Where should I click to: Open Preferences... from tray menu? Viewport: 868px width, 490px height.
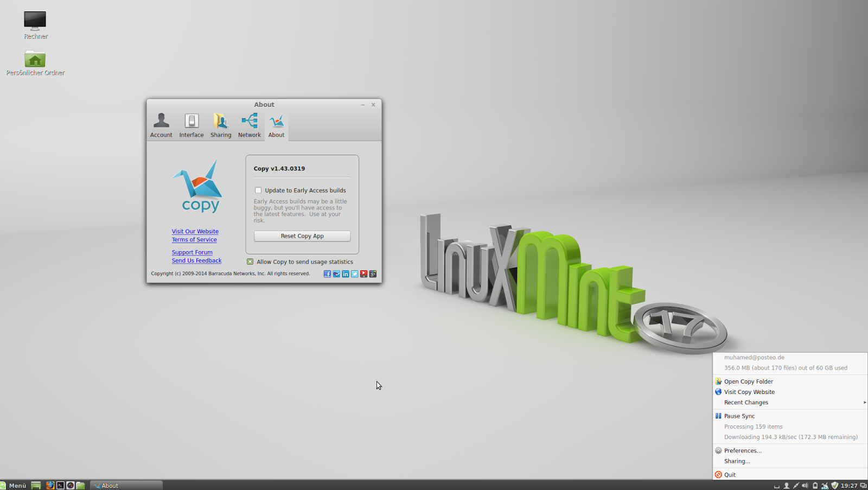coord(790,450)
